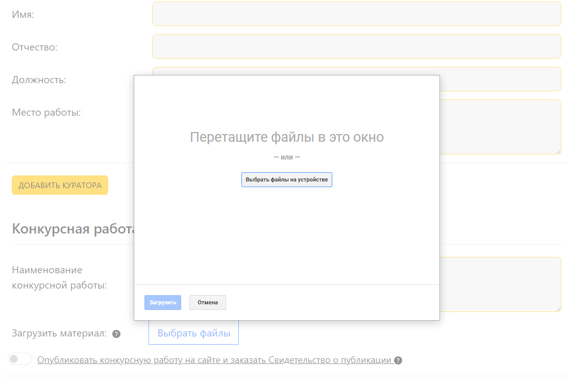Click into the Отчество text field

pyautogui.click(x=356, y=46)
